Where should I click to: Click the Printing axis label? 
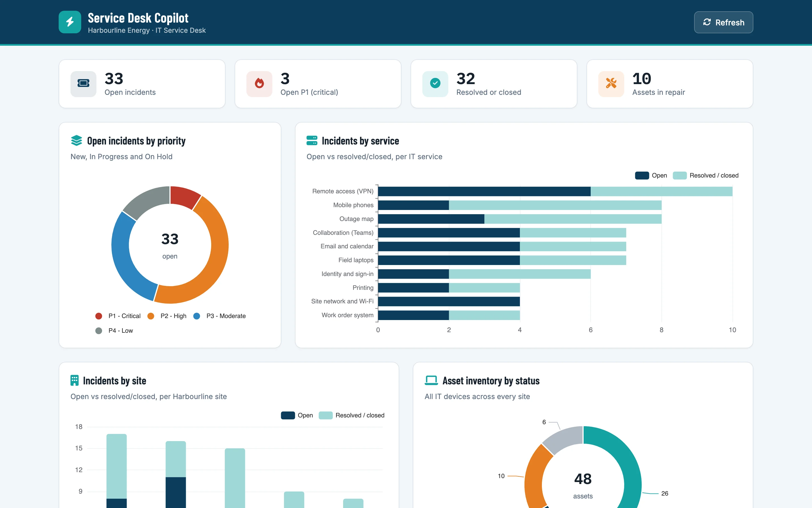[x=363, y=288]
